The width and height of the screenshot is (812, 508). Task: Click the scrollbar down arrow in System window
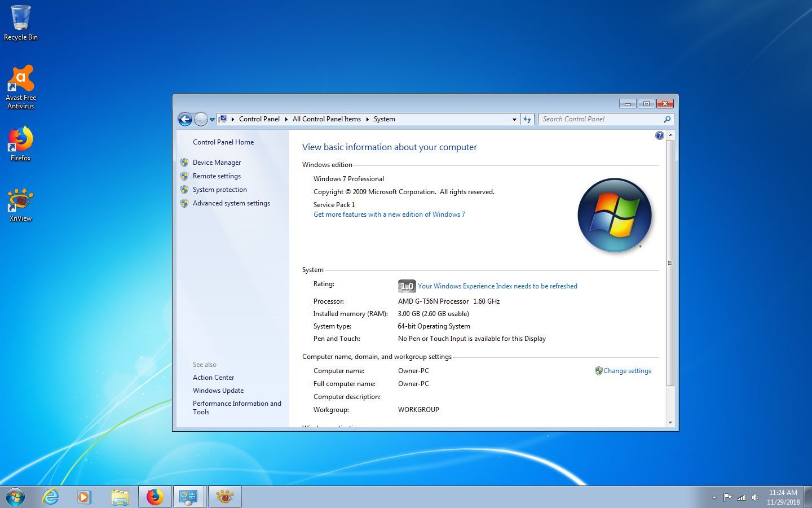tap(670, 422)
